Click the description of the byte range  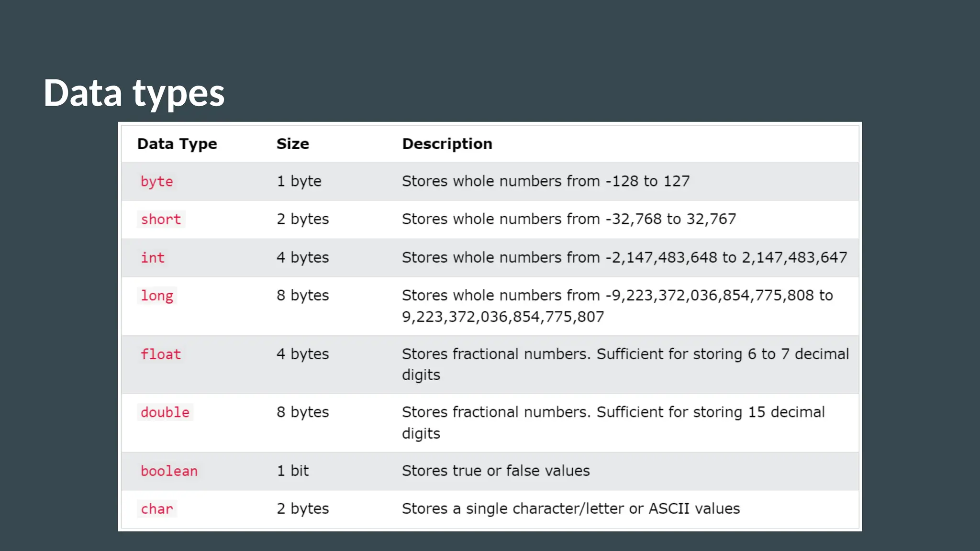pyautogui.click(x=546, y=181)
